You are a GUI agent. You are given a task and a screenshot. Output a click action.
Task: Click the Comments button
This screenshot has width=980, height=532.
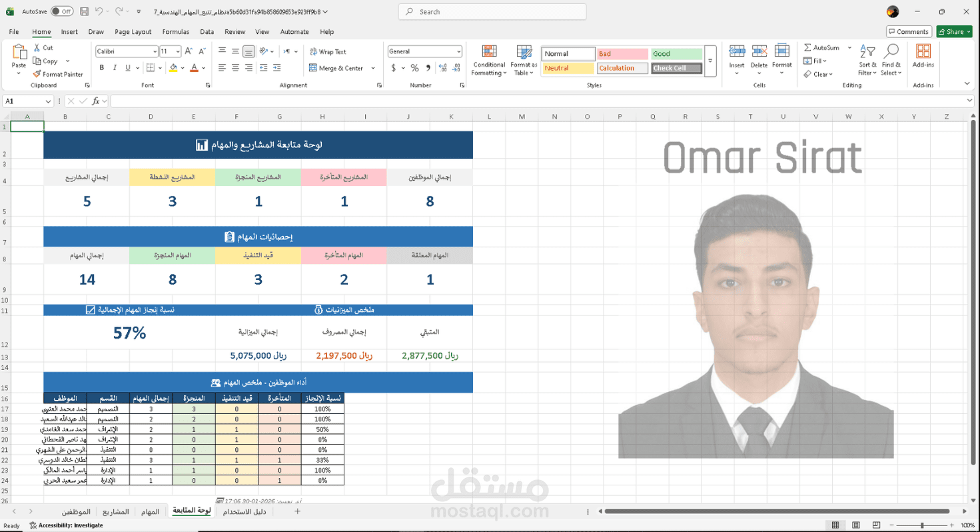click(x=909, y=31)
